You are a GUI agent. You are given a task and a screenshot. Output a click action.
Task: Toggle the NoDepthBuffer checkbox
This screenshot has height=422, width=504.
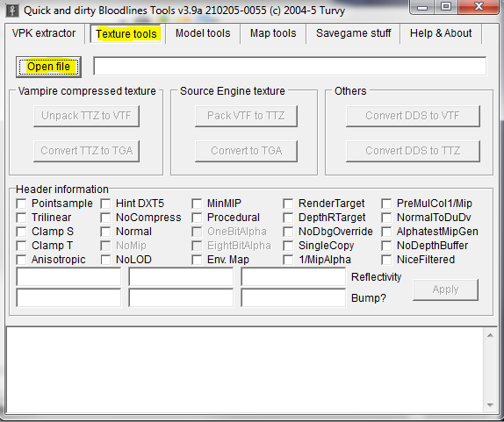point(386,246)
